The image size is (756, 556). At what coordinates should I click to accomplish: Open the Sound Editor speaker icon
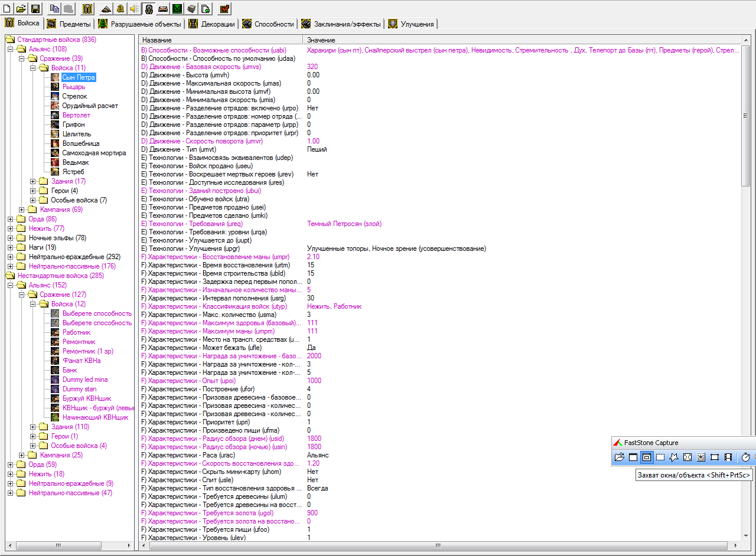click(x=135, y=9)
